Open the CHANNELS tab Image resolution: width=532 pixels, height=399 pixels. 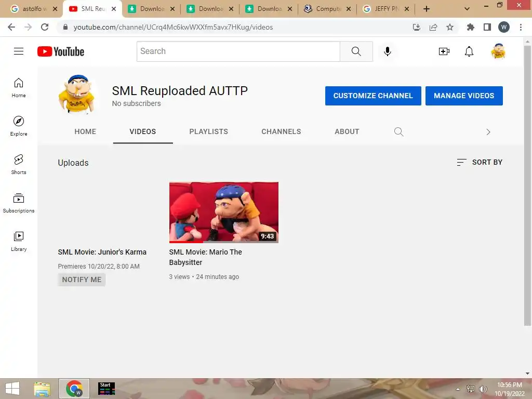point(281,131)
